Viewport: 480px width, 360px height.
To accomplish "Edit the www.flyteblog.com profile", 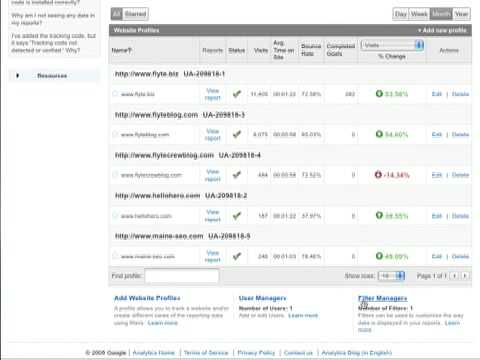I will tap(437, 134).
